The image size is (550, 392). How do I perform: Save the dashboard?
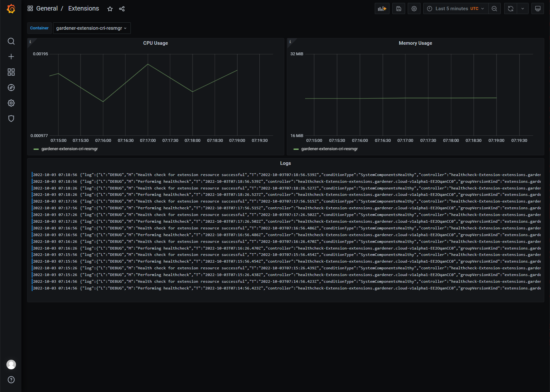(399, 9)
